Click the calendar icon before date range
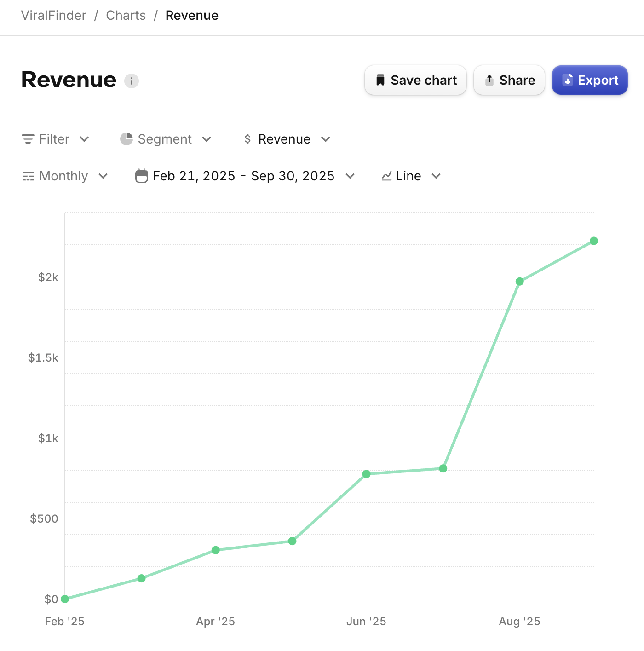Viewport: 644px width, 651px height. point(142,176)
